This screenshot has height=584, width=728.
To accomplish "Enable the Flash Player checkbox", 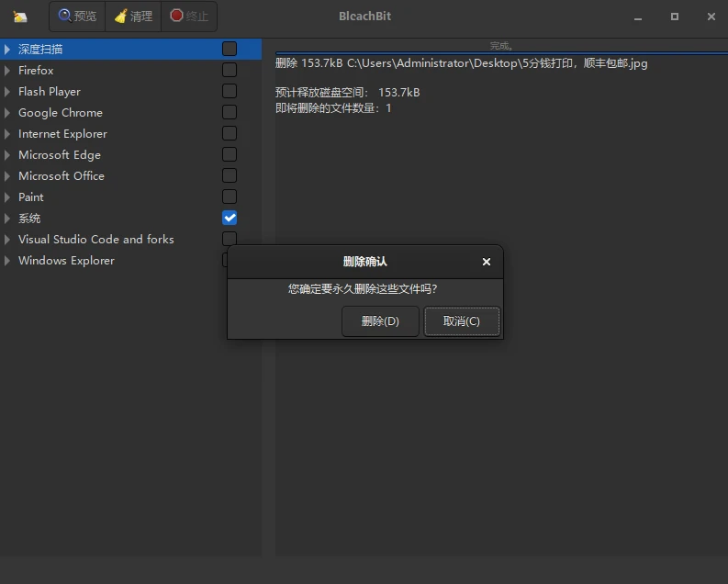I will coord(230,91).
